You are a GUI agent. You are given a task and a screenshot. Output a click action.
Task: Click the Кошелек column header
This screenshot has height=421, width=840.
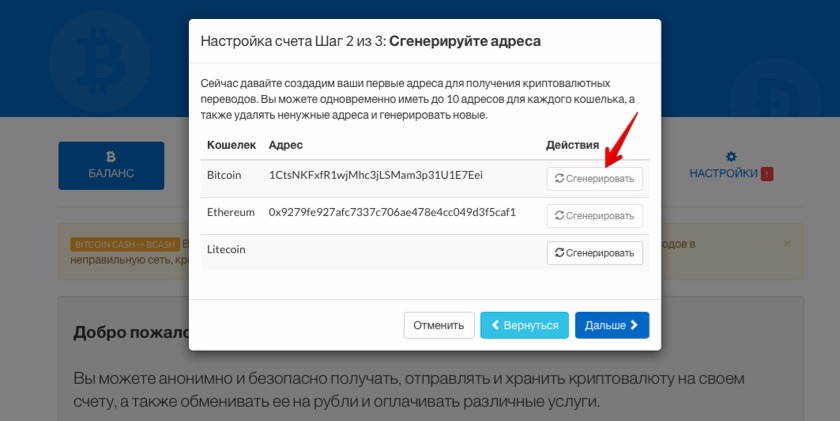click(231, 145)
